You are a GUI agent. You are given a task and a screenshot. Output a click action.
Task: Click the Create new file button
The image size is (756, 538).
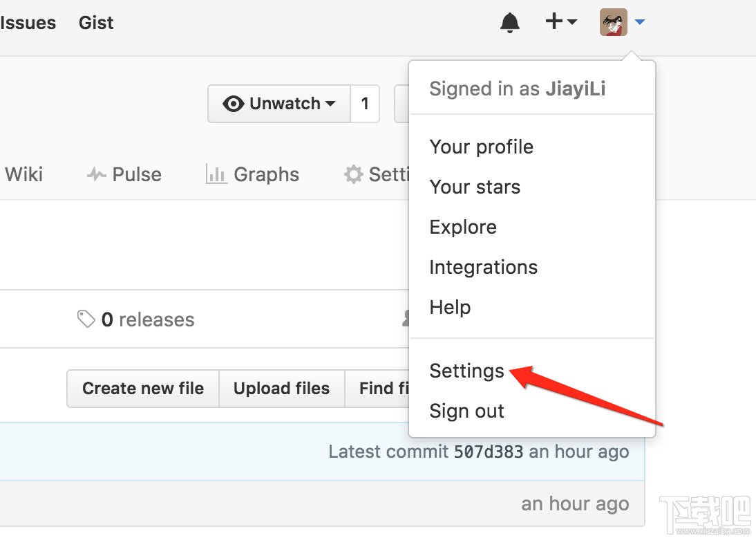(x=143, y=389)
